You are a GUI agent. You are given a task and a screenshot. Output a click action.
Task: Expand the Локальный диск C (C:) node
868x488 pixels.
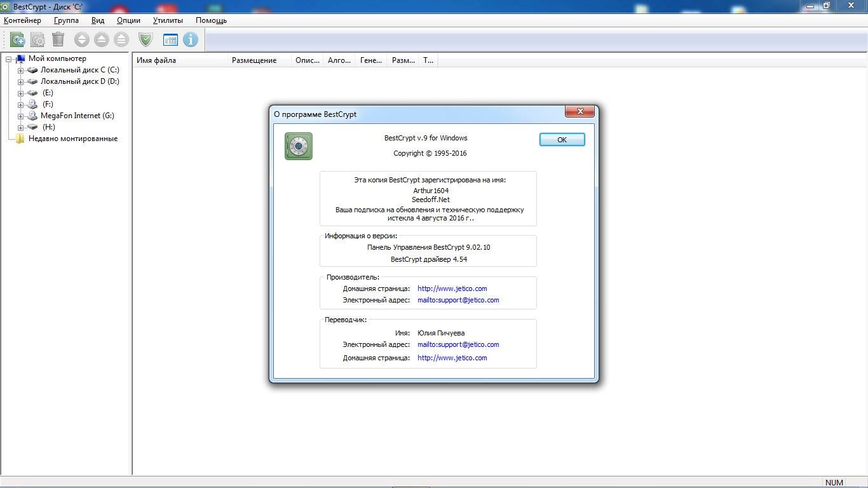(x=20, y=71)
